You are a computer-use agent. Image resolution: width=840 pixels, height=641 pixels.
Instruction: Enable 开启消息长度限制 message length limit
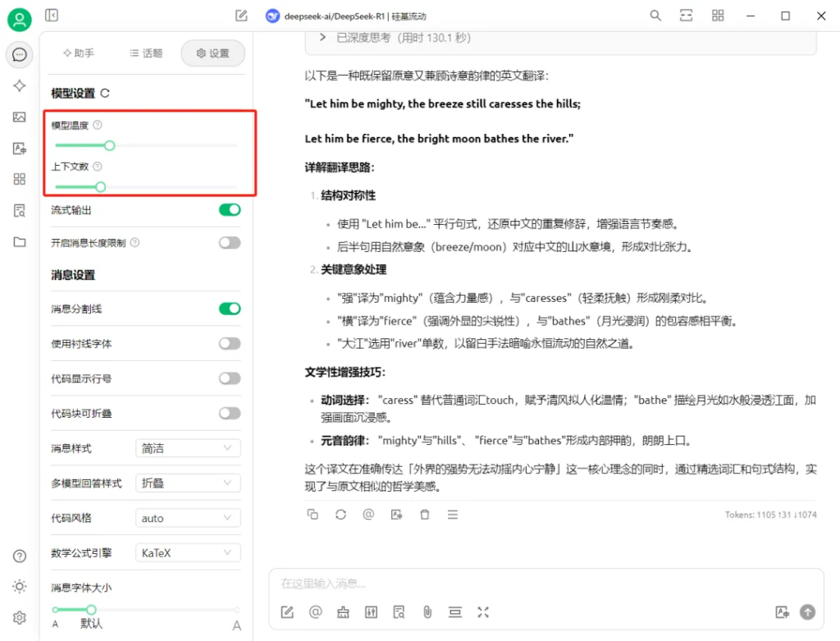tap(229, 242)
